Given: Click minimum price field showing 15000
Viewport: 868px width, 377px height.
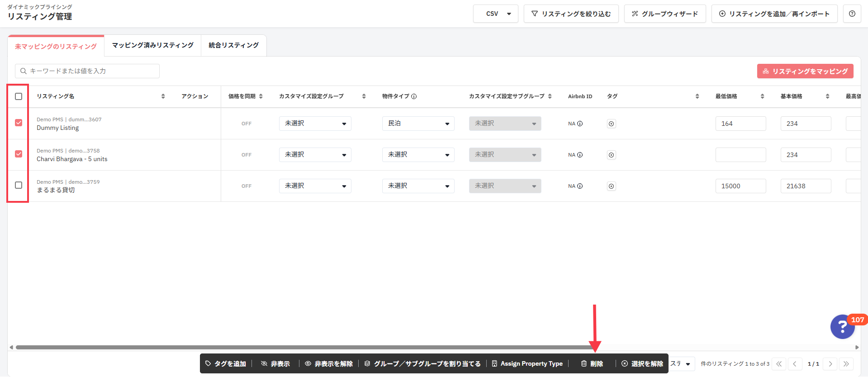Looking at the screenshot, I should tap(741, 186).
